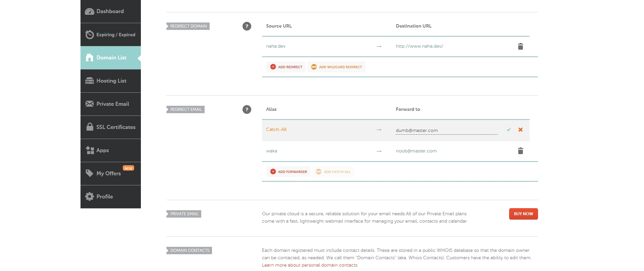Click the Add Catch-All button
The height and width of the screenshot is (271, 644).
333,172
